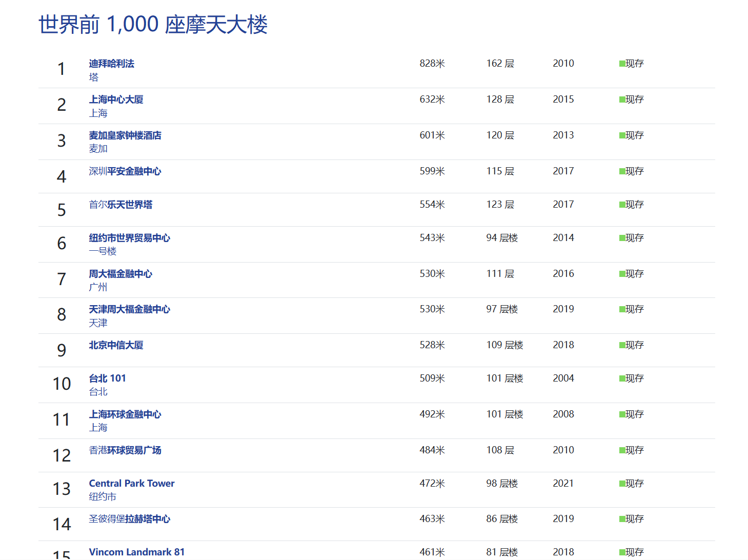Open 周大福金融中心 in 广州
This screenshot has width=748, height=560.
[x=120, y=274]
